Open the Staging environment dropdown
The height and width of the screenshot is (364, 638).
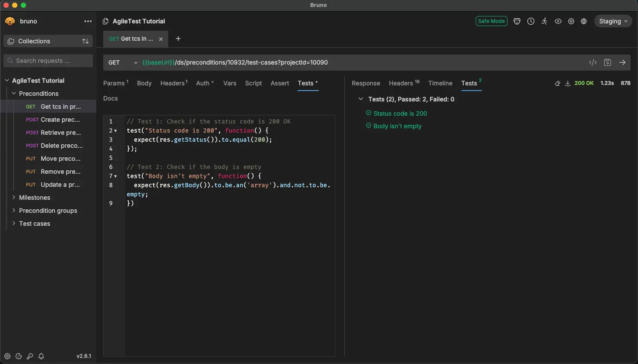coord(613,21)
